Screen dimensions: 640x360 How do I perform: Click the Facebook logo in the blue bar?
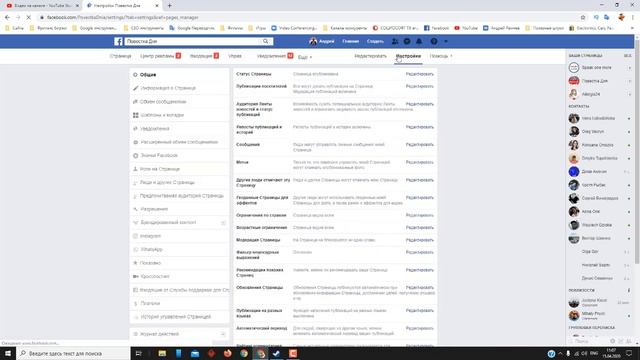[x=118, y=41]
